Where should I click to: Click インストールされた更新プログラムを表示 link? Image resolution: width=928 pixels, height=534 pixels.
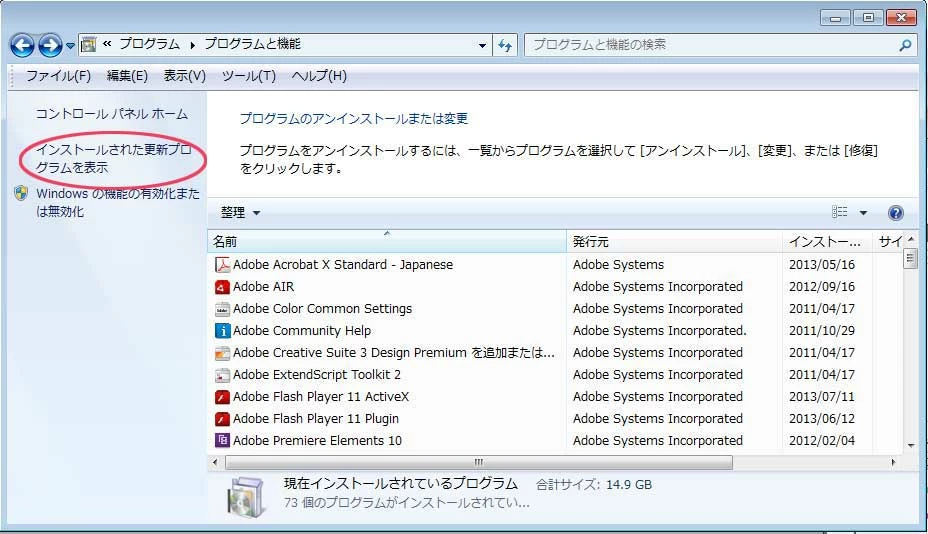click(x=114, y=159)
